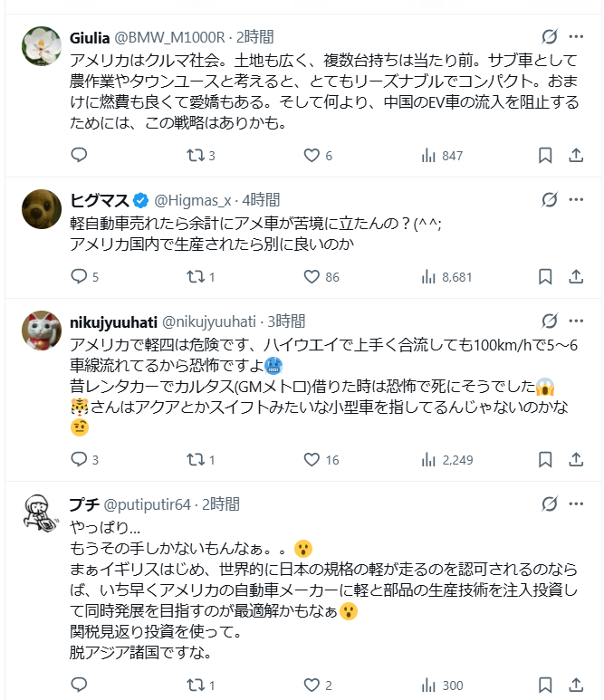Share nikujyuuhati's post
604x700 pixels.
pos(576,460)
